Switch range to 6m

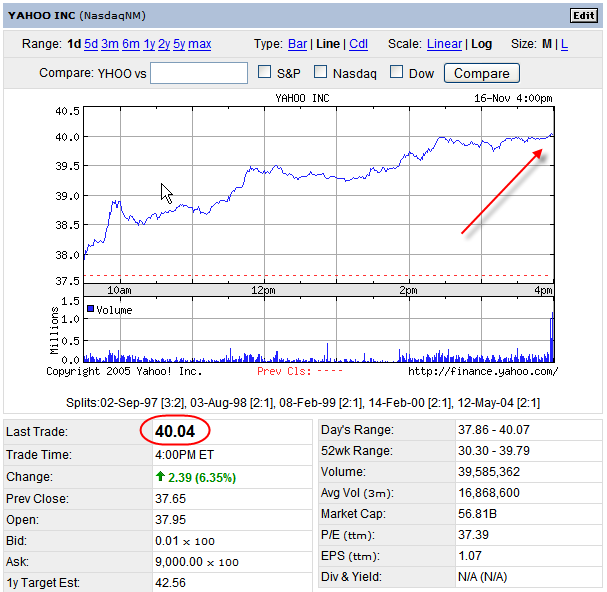[131, 44]
